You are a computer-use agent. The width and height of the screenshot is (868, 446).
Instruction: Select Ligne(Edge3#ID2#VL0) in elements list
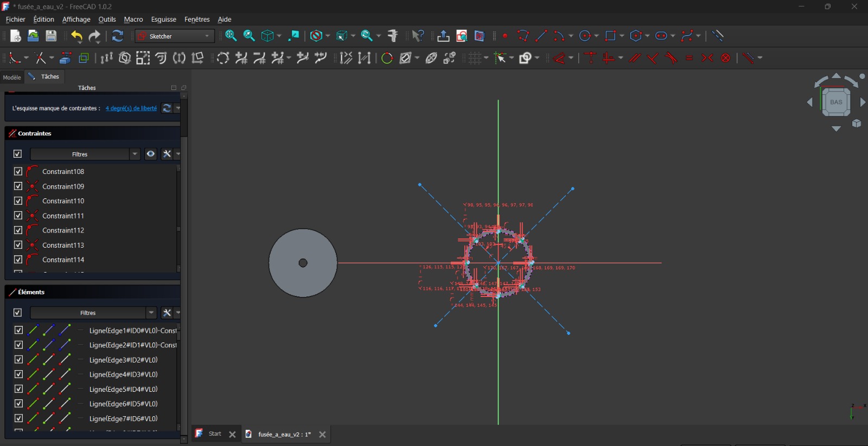(x=123, y=360)
